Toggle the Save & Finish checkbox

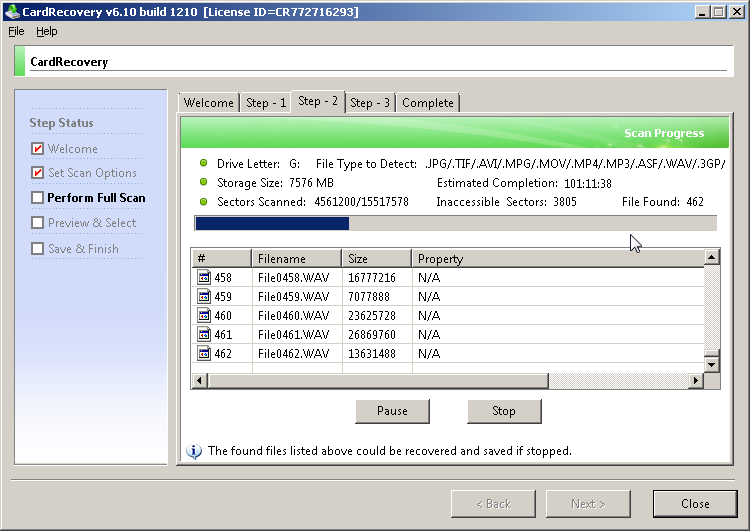37,249
